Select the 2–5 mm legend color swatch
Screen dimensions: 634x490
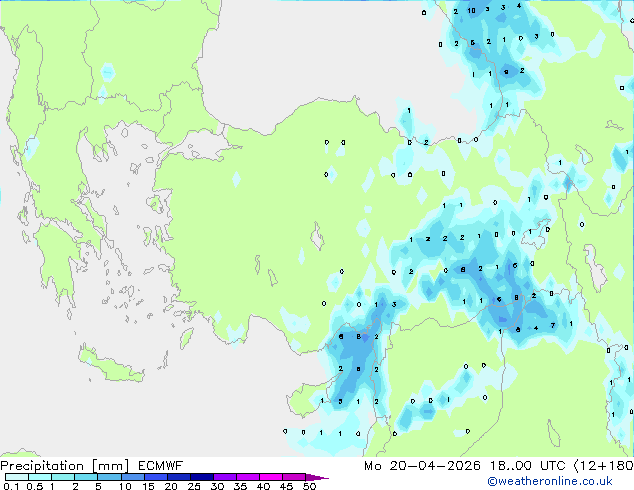pyautogui.click(x=86, y=477)
